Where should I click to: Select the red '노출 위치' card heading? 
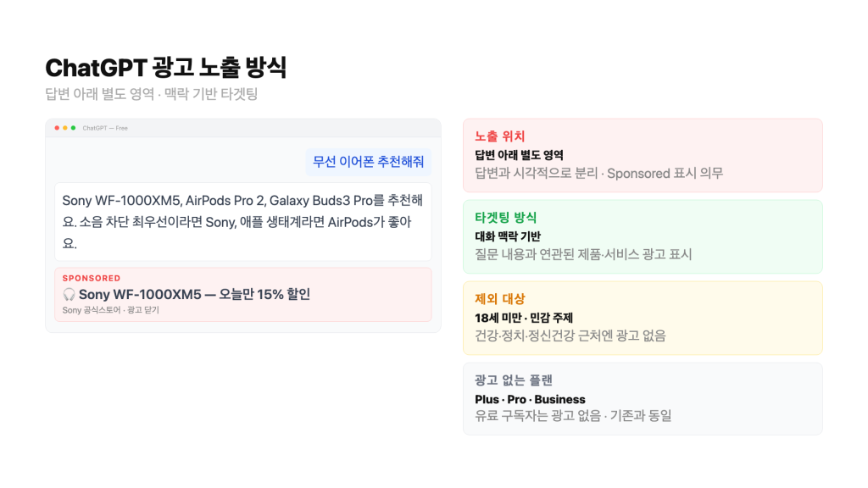pos(500,136)
